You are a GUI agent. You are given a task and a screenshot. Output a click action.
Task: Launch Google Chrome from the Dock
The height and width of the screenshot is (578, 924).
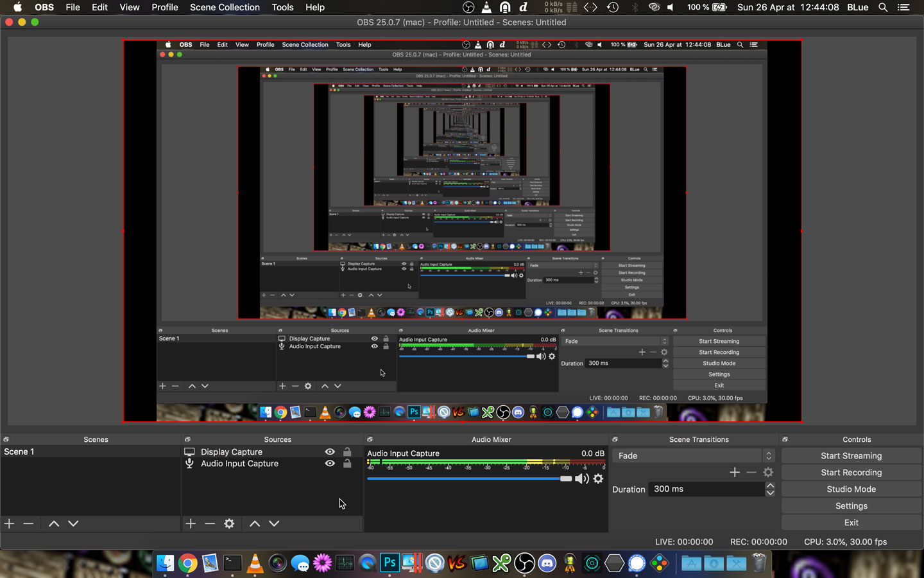(188, 563)
